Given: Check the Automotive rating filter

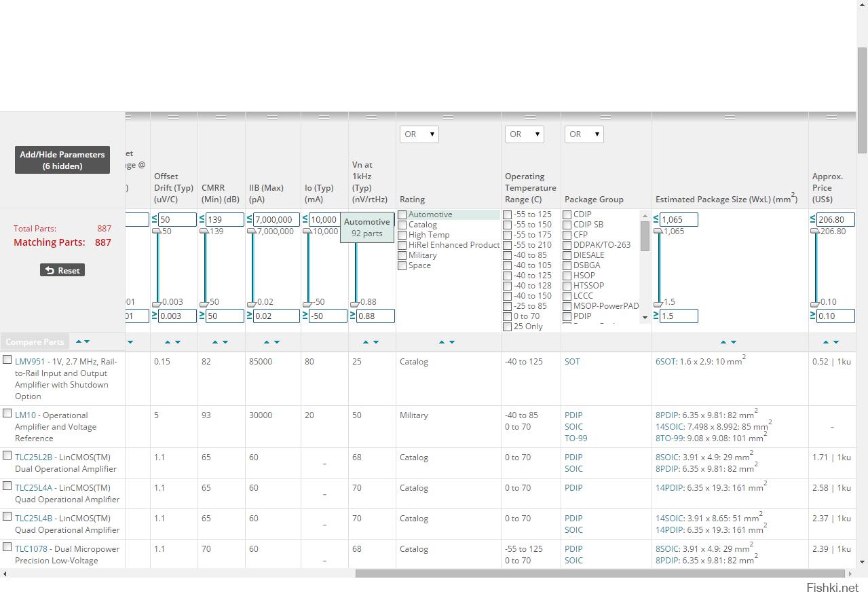Looking at the screenshot, I should click(402, 214).
